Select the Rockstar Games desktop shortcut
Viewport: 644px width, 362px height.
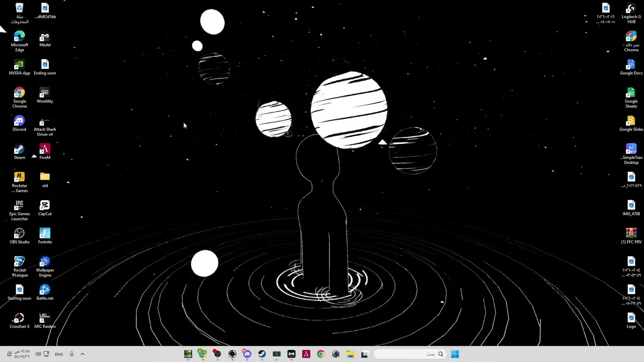(x=19, y=183)
